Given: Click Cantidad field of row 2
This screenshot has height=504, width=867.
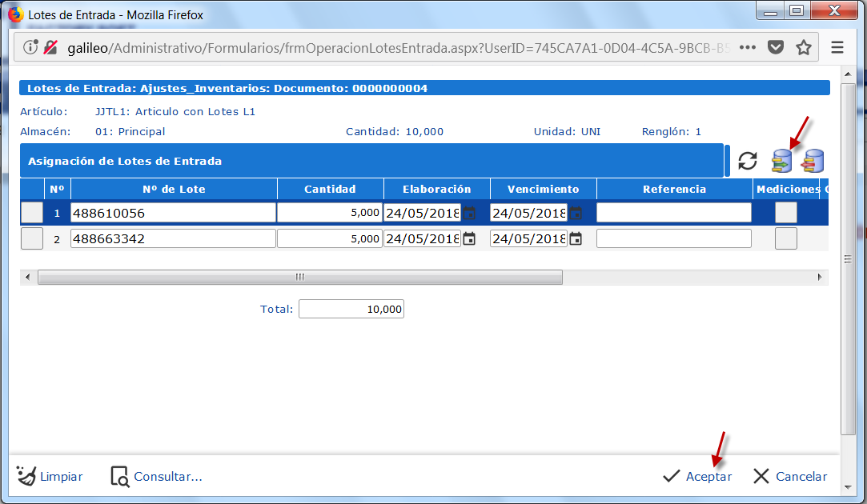Looking at the screenshot, I should point(330,238).
